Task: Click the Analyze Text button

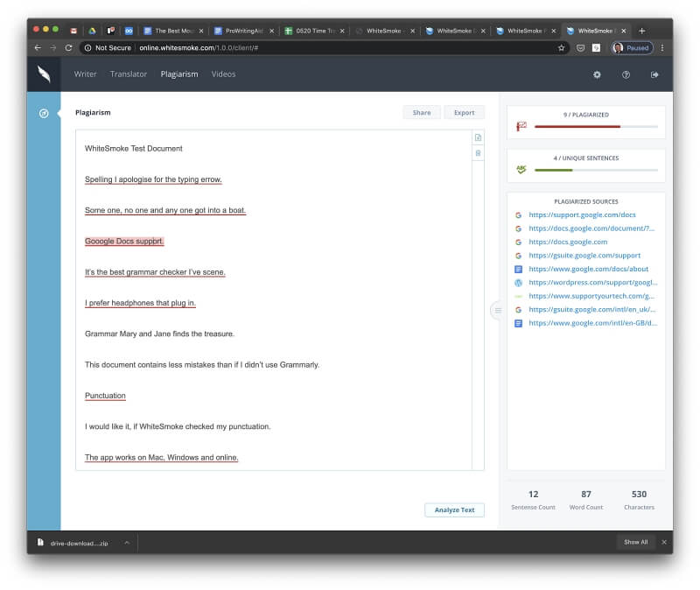Action: click(x=454, y=509)
